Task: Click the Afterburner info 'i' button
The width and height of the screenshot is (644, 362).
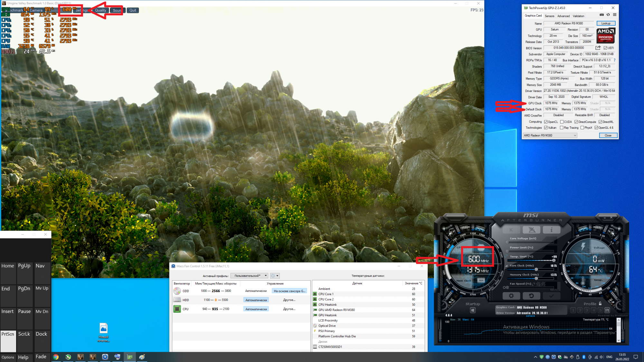Action: coord(551,230)
